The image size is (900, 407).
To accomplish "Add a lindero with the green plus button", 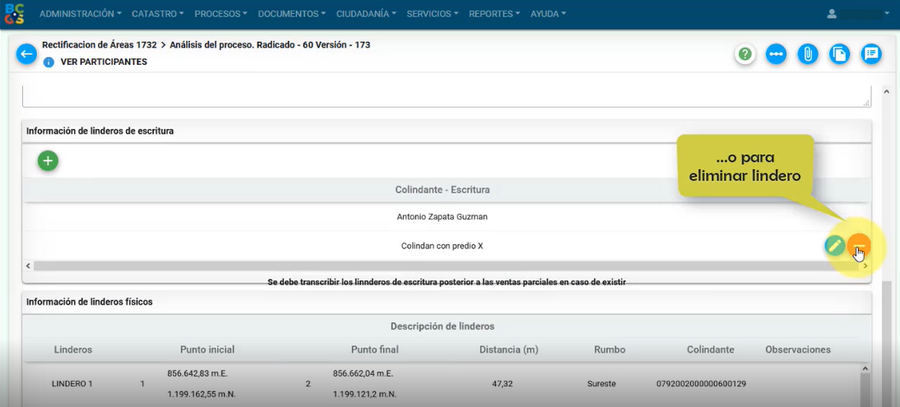I will pyautogui.click(x=48, y=160).
